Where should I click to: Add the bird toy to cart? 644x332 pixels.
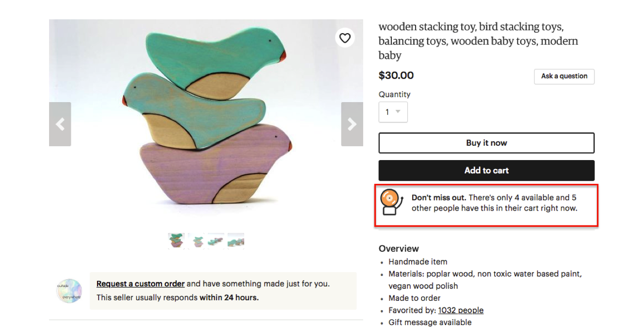pos(486,170)
